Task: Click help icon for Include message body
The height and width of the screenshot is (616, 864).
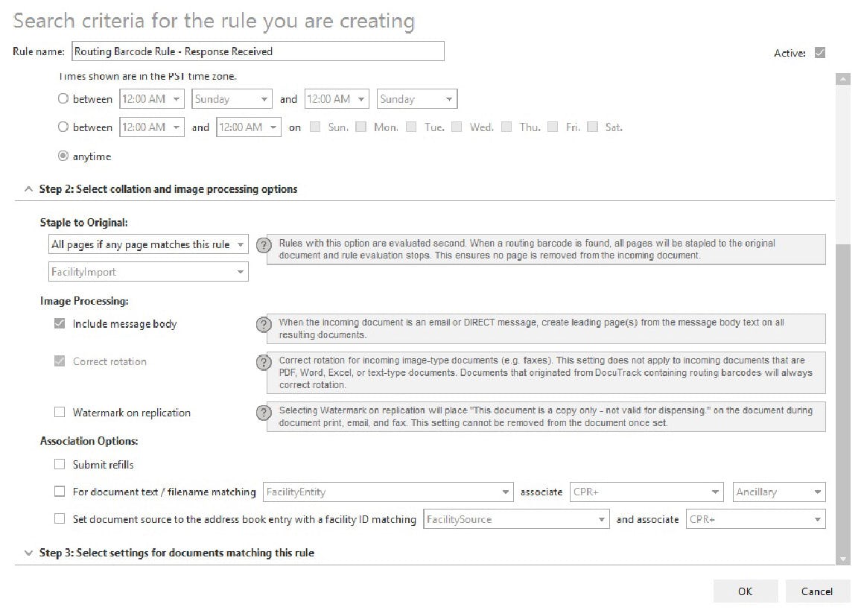Action: tap(262, 325)
